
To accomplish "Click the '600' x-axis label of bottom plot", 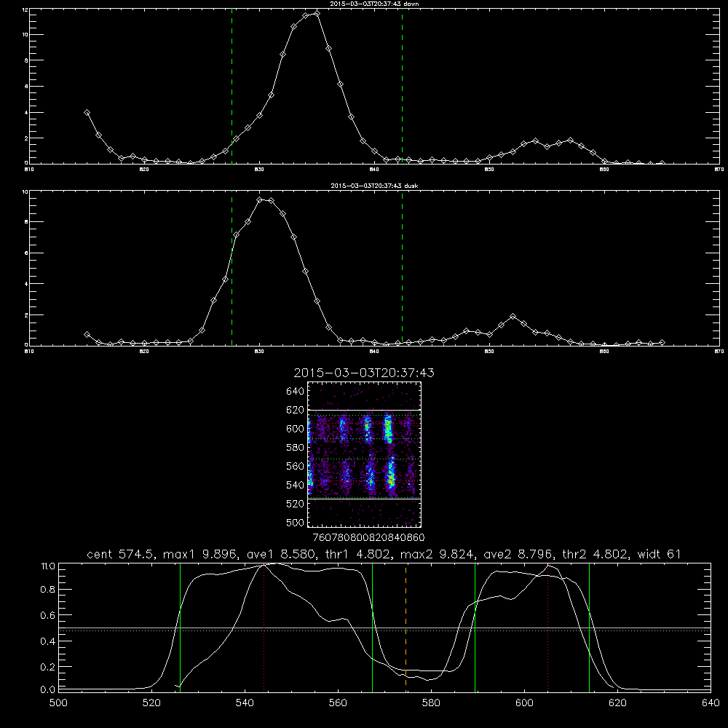I will click(524, 703).
